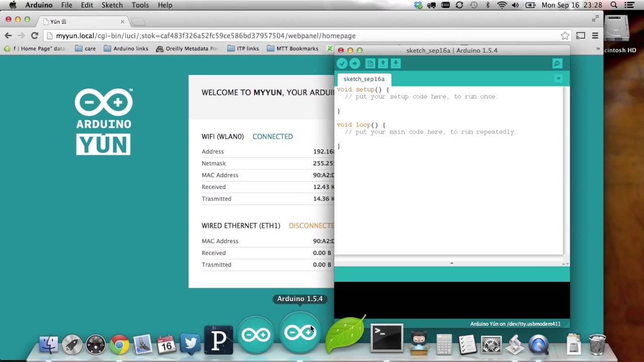The height and width of the screenshot is (362, 644).
Task: Open Finder from the Dock
Action: 49,344
